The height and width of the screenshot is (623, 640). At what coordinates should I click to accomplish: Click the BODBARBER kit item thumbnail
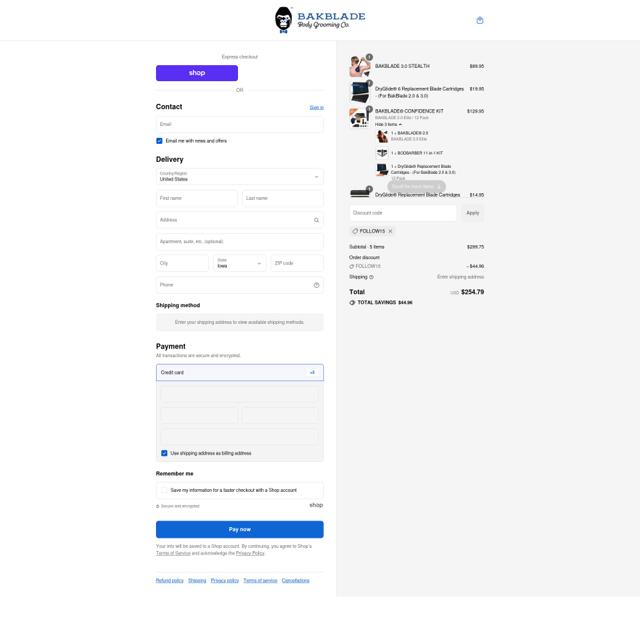(x=382, y=153)
